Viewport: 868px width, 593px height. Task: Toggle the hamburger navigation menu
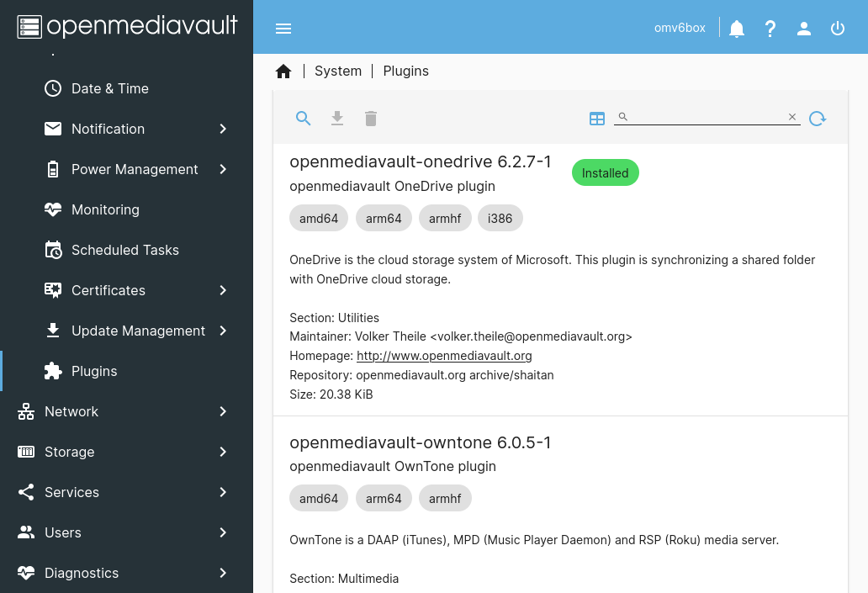tap(283, 29)
